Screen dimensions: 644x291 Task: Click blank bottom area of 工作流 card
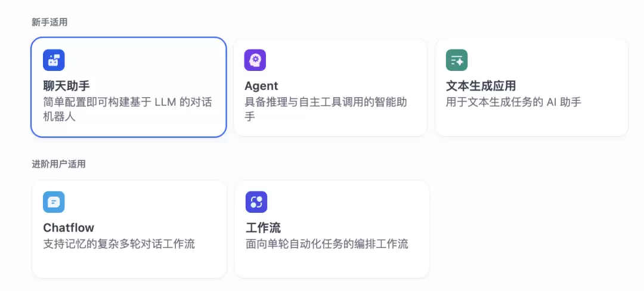tap(332, 264)
